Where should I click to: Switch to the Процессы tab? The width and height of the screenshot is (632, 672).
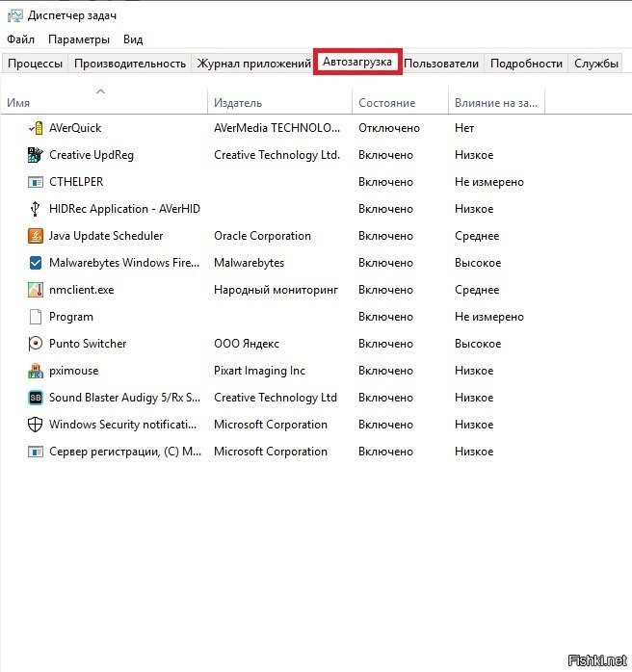(x=36, y=64)
